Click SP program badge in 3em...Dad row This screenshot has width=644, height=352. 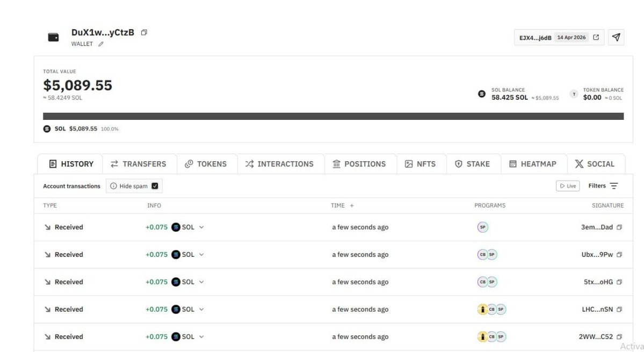tap(482, 227)
